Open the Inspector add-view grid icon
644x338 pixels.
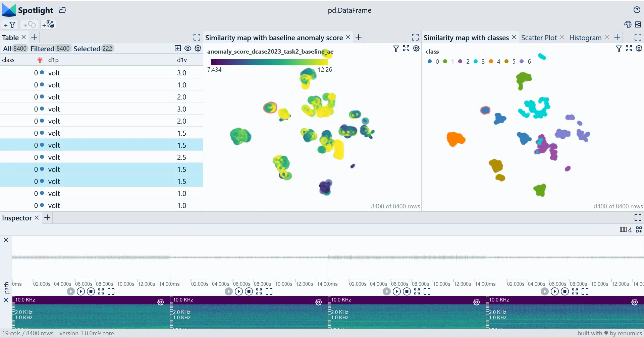(x=639, y=229)
